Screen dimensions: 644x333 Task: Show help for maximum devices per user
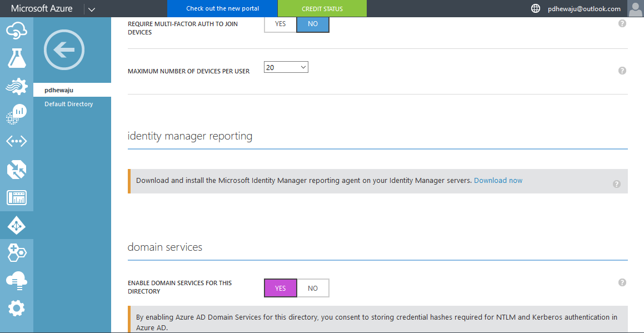tap(622, 71)
